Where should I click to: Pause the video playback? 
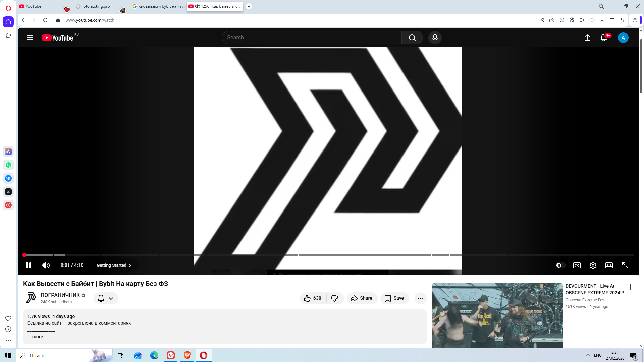(x=29, y=265)
